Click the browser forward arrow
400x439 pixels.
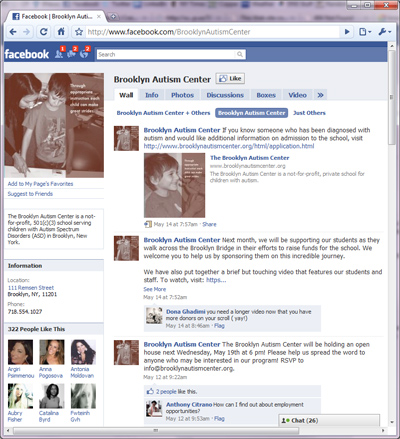click(x=26, y=32)
